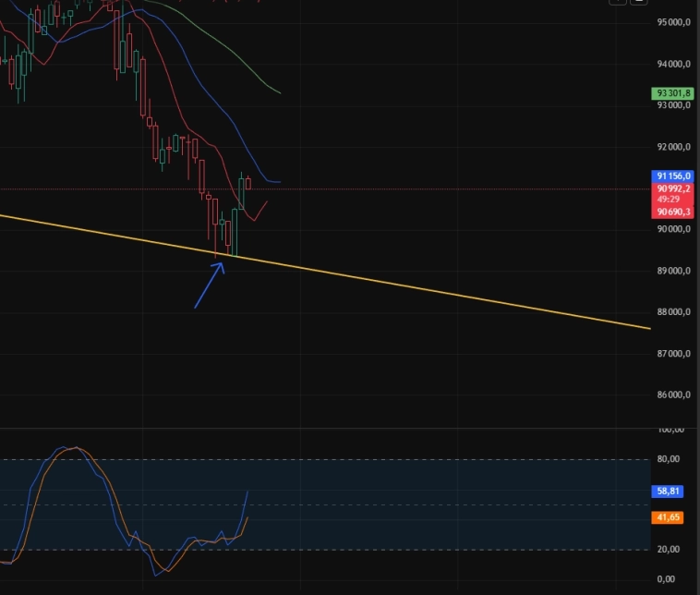
Task: Click the 86 000,0 price axis label
Action: (673, 395)
